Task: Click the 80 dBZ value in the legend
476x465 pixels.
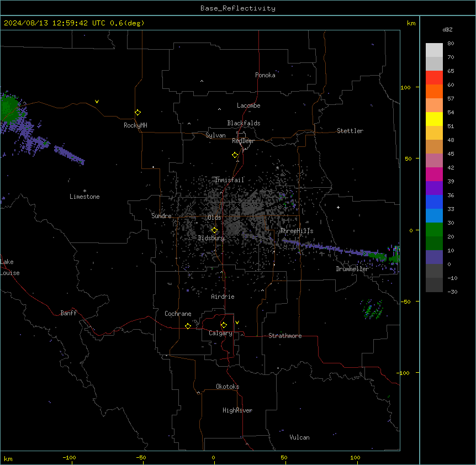Action: pos(451,44)
